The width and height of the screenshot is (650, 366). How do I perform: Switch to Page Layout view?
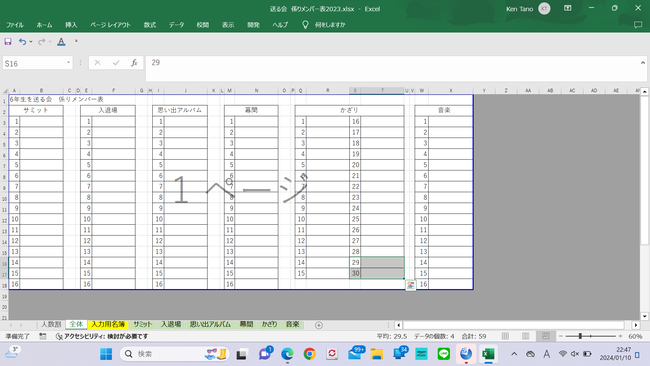click(525, 336)
